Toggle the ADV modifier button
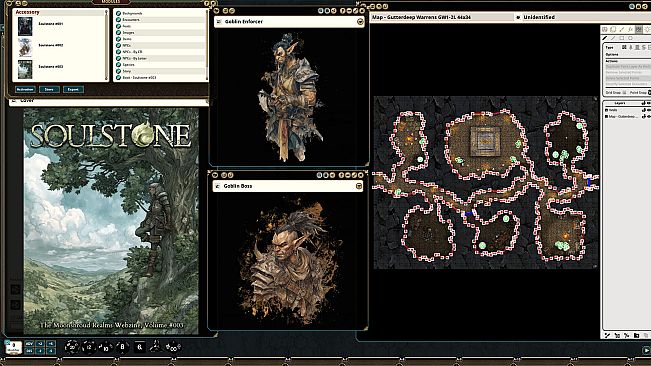This screenshot has height=366, width=651. 29,344
